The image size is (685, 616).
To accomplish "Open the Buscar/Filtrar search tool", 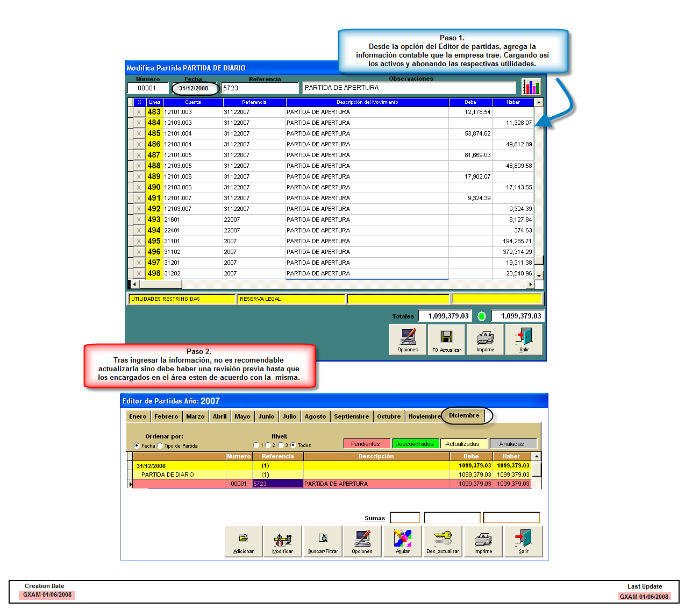I will (x=323, y=541).
